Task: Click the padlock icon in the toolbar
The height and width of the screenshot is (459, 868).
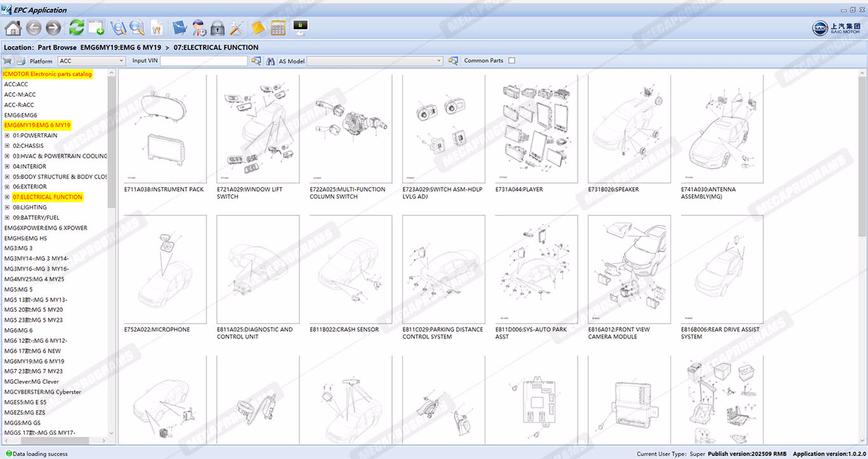Action: pos(218,28)
